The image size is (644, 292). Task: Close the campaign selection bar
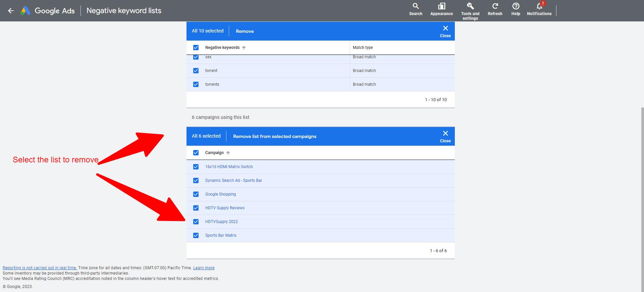(445, 136)
